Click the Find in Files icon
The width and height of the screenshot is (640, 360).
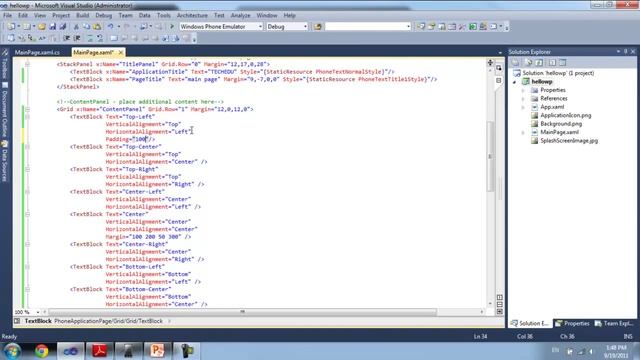click(x=318, y=27)
